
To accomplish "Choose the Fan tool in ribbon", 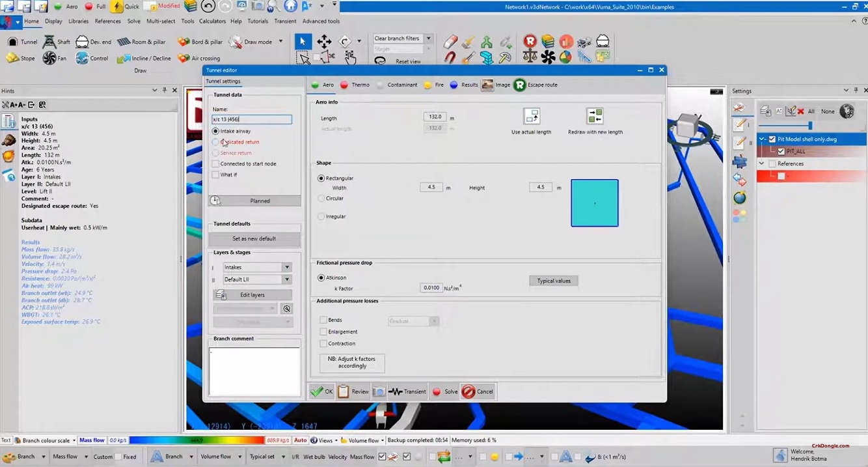I will click(x=49, y=58).
